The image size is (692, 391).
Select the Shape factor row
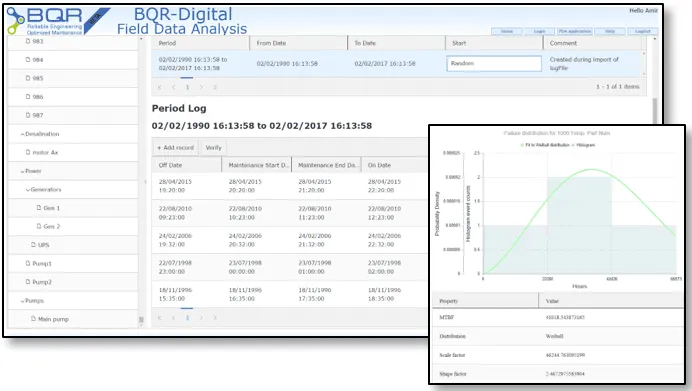pos(558,374)
